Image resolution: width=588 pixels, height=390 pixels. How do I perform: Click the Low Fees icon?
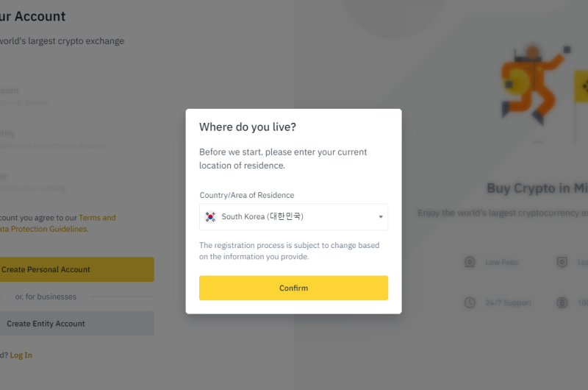470,262
